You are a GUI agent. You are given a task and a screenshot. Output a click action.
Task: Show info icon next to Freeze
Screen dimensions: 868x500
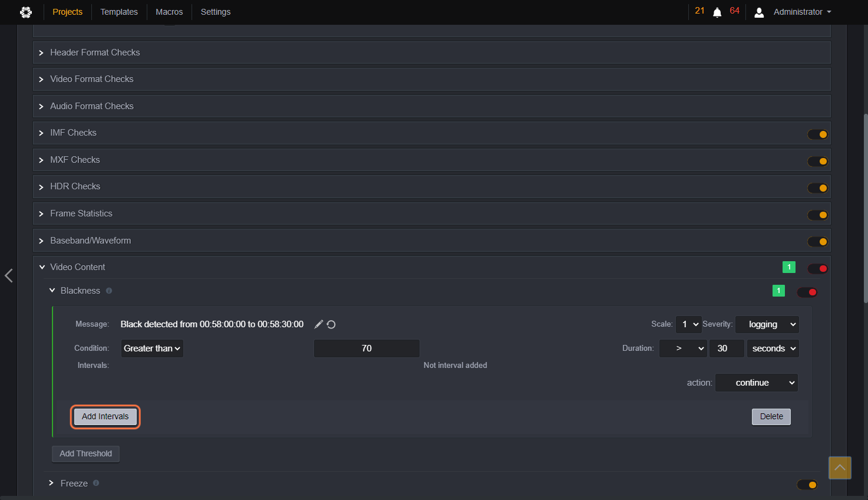point(96,483)
